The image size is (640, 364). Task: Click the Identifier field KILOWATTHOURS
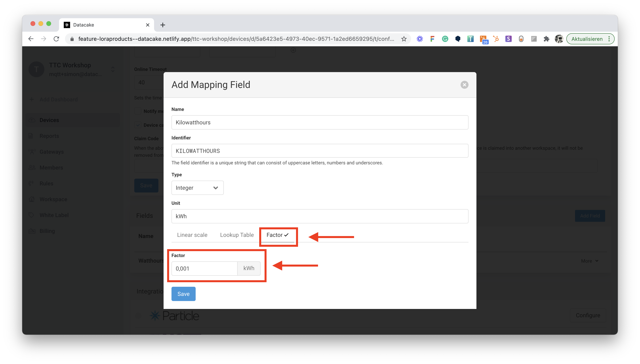320,151
